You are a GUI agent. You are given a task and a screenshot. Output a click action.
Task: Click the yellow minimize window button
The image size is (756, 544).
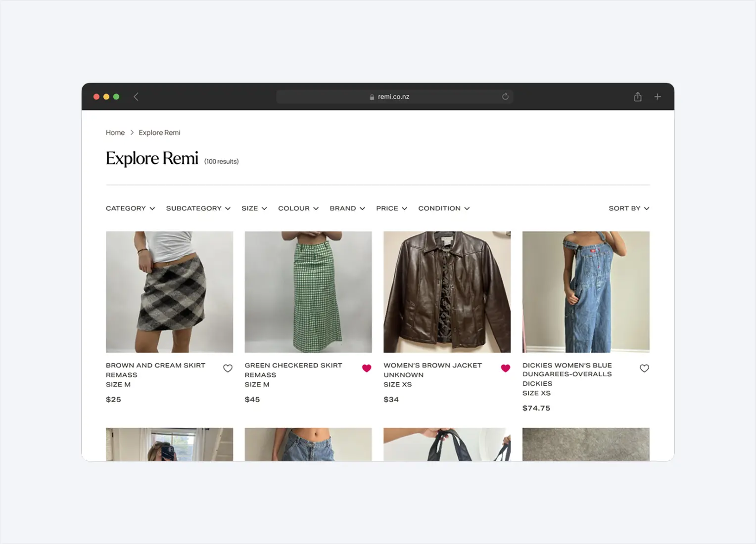point(106,96)
